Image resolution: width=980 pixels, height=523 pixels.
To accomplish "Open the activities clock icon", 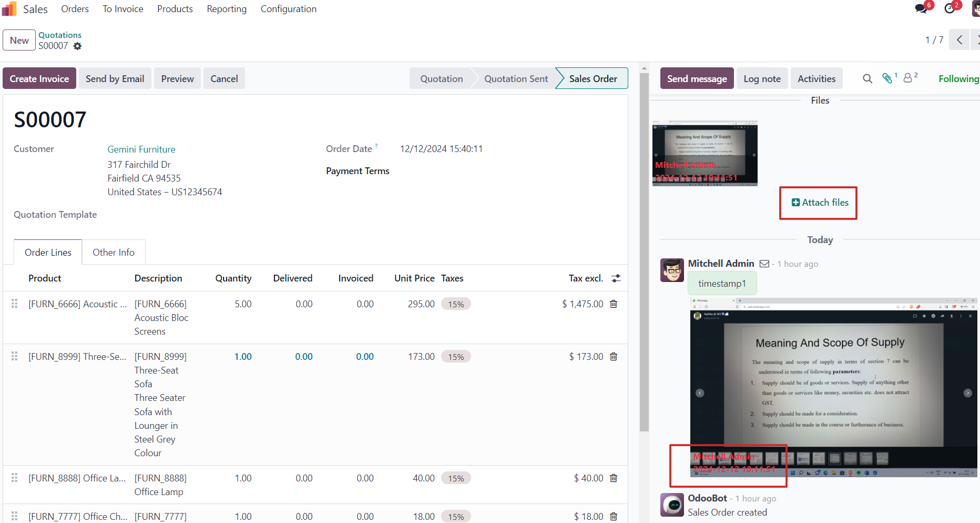I will [950, 8].
